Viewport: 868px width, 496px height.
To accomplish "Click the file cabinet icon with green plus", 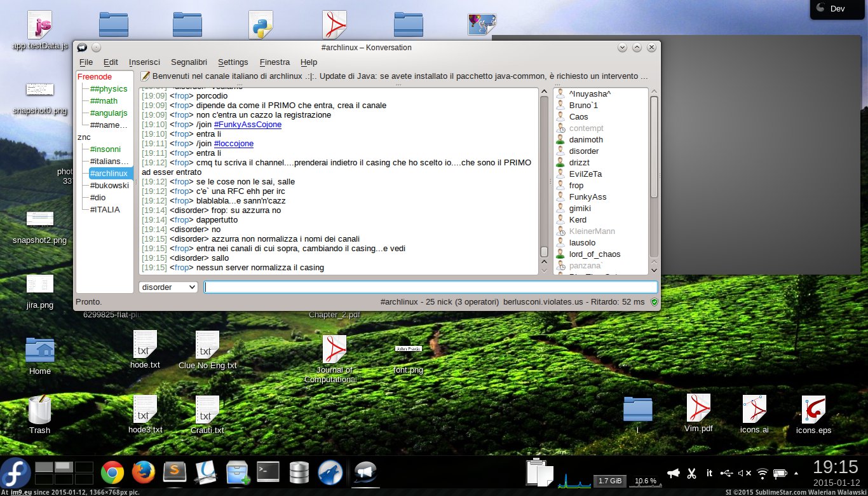I will pyautogui.click(x=237, y=472).
